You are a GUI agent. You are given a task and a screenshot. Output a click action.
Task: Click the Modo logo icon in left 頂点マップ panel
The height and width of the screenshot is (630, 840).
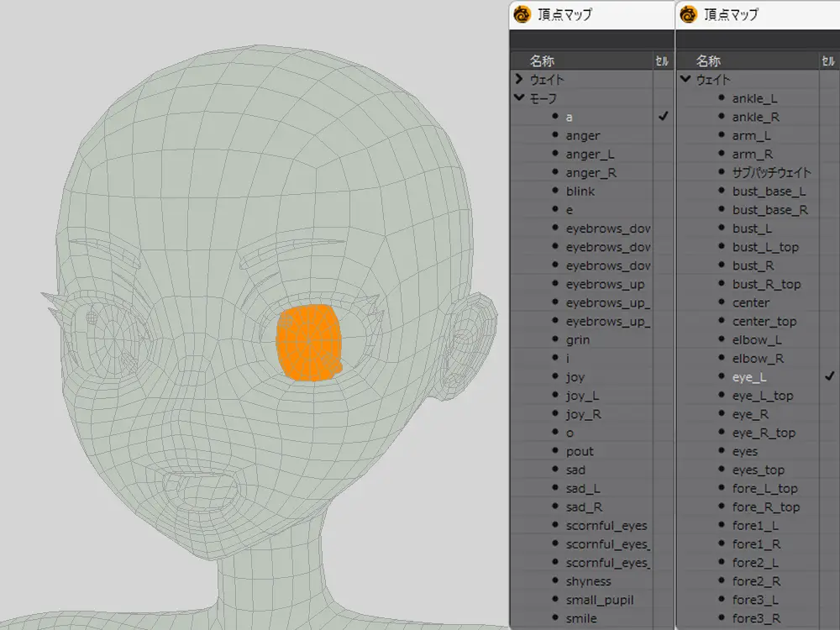coord(522,13)
